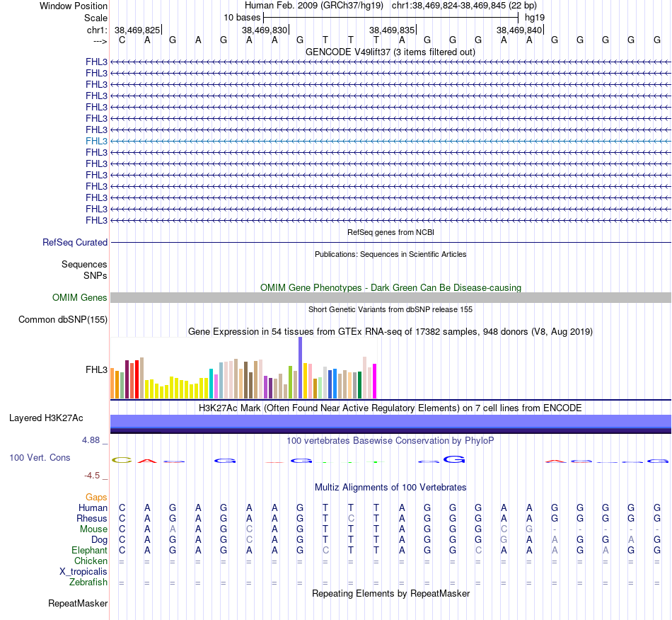Click the '10 bases' scale bar label

coord(242,18)
